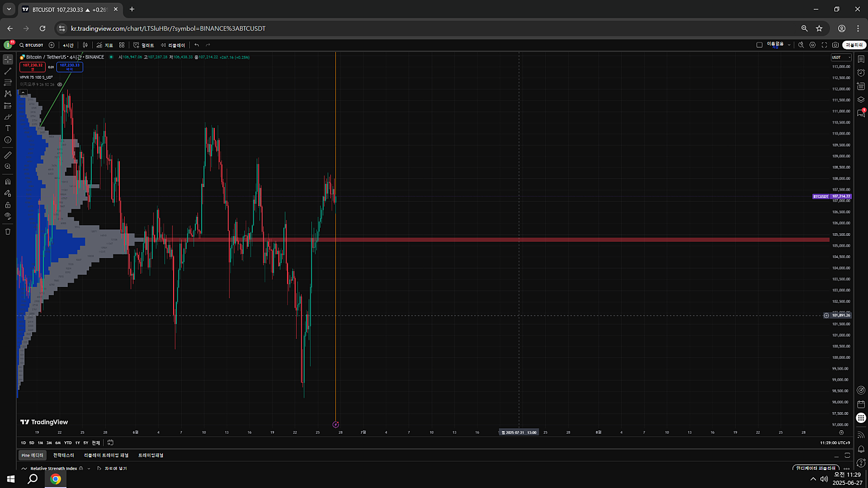Image resolution: width=868 pixels, height=488 pixels.
Task: Click the layout setup square icon
Action: (759, 45)
